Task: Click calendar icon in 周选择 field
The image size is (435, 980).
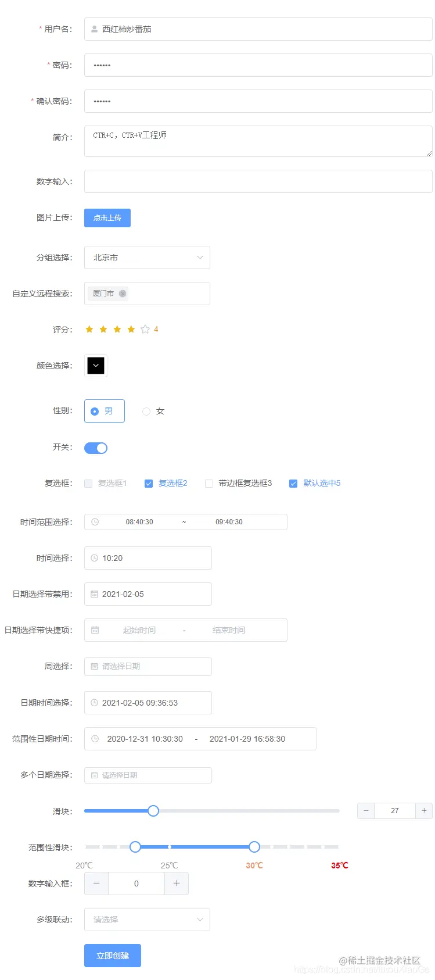Action: pos(95,666)
